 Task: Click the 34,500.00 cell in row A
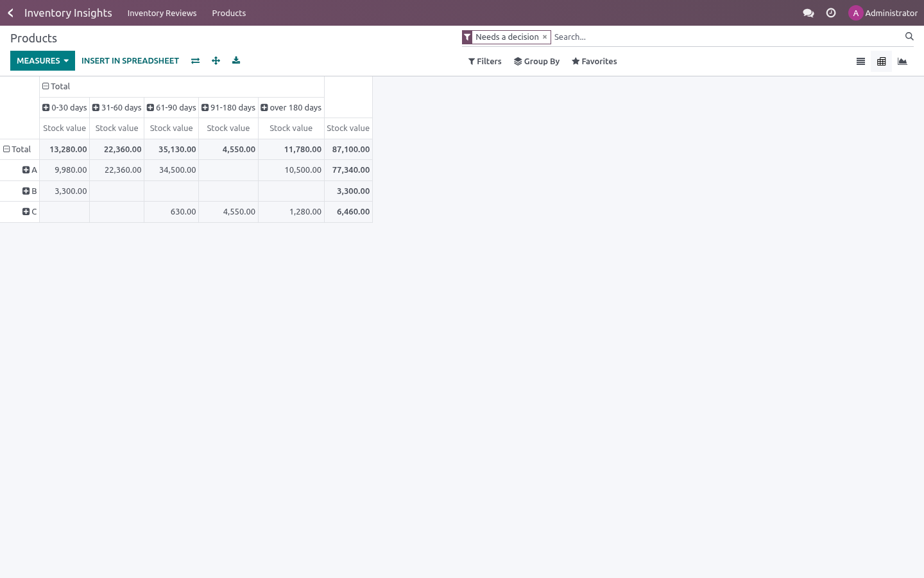tap(171, 170)
